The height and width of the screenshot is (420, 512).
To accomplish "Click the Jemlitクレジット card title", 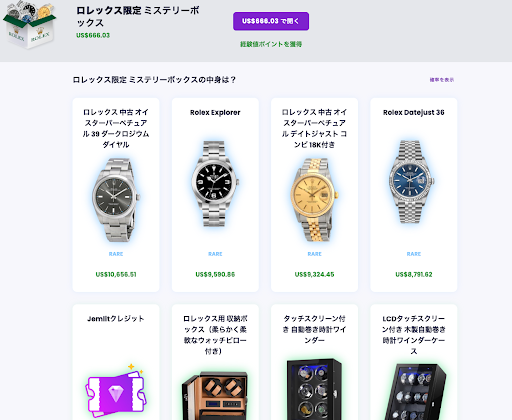I will click(x=116, y=319).
